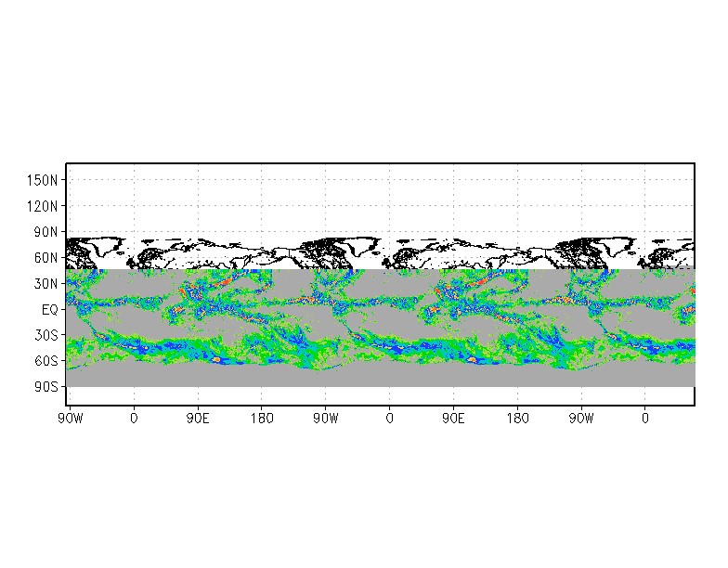Select the middle 0 longitude label
This screenshot has width=728, height=568.
point(389,419)
